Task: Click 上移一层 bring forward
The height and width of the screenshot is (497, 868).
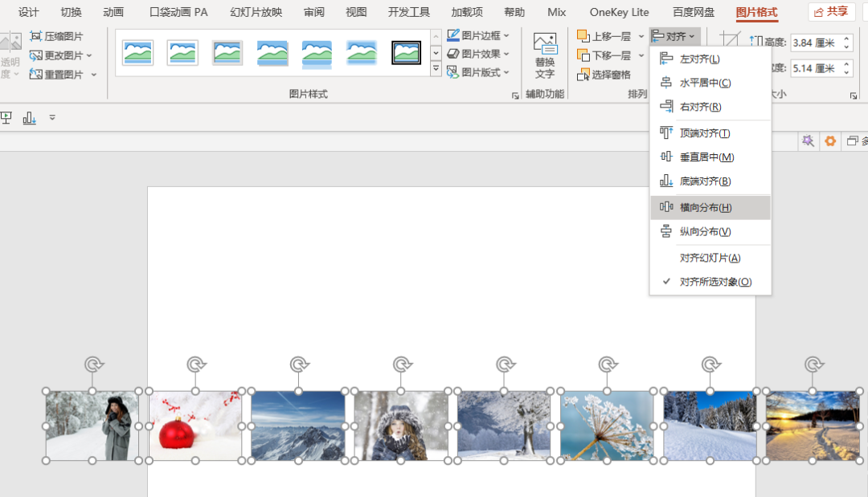Action: pos(604,36)
